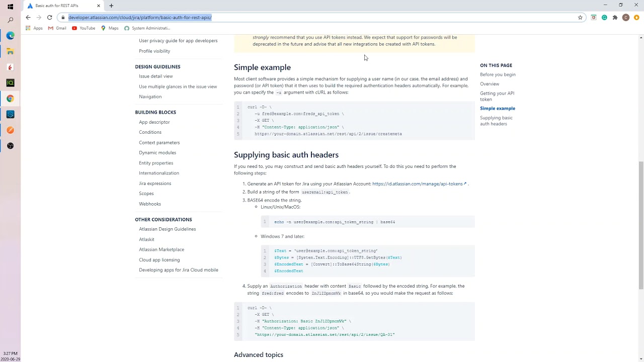Open Jira expressions in sidebar

point(155,184)
